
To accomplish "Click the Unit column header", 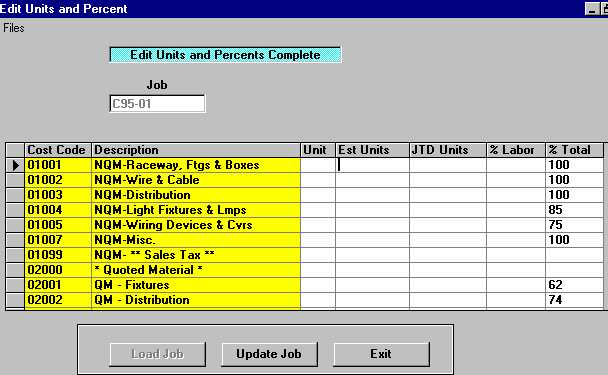I will [x=318, y=150].
